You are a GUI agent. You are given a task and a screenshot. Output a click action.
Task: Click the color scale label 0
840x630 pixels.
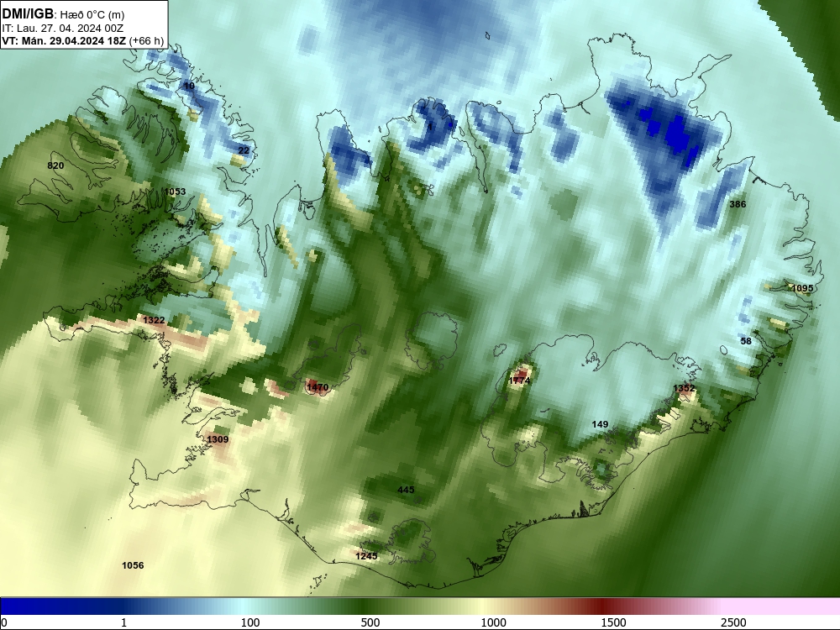(4, 622)
